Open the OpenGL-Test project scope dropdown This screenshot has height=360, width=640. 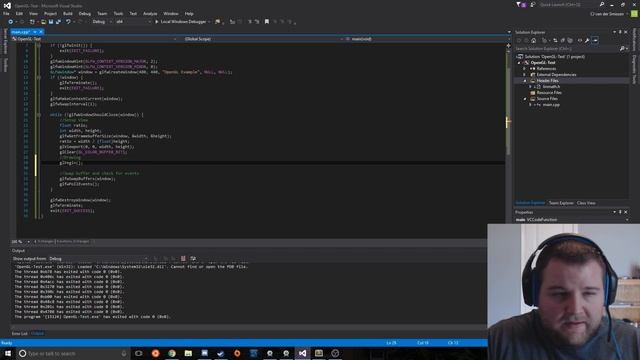pos(95,39)
